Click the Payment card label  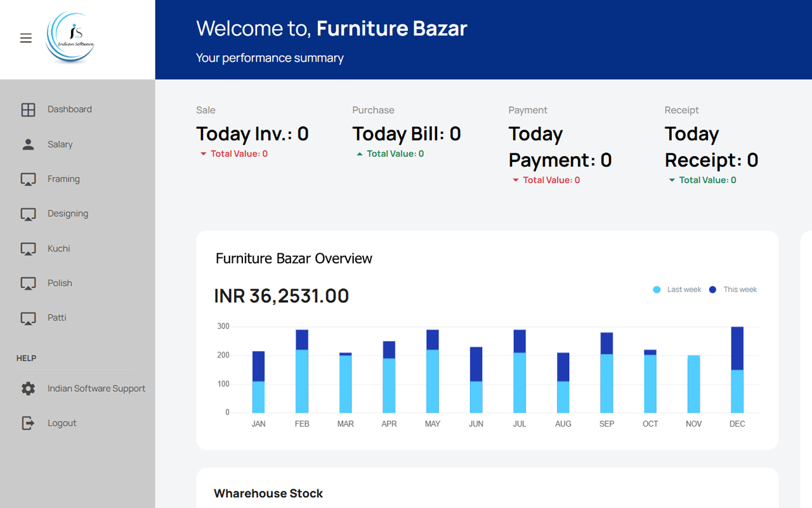pyautogui.click(x=528, y=110)
